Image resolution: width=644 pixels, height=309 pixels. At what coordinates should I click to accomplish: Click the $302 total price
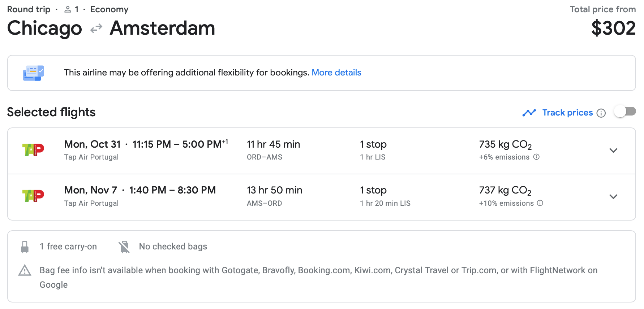(613, 29)
